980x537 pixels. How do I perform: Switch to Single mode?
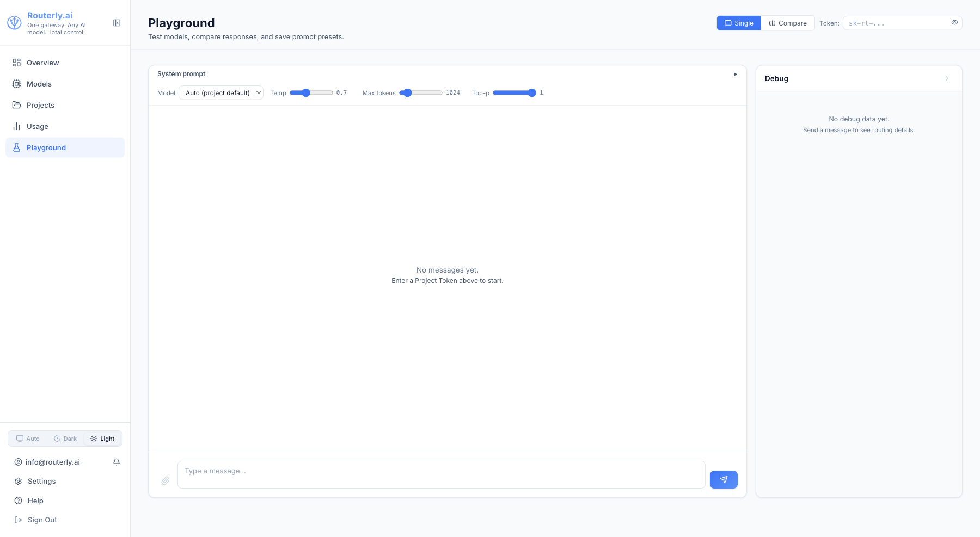pos(739,23)
